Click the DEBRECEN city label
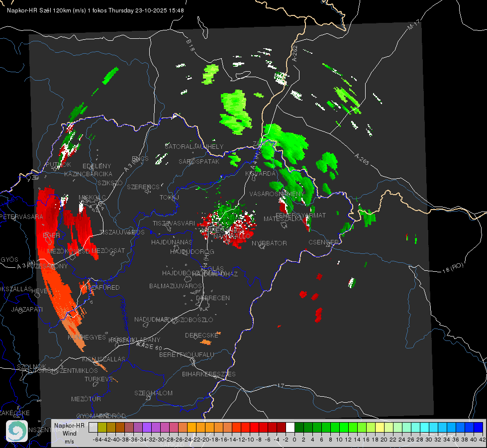Image resolution: width=487 pixels, height=448 pixels. pyautogui.click(x=213, y=298)
